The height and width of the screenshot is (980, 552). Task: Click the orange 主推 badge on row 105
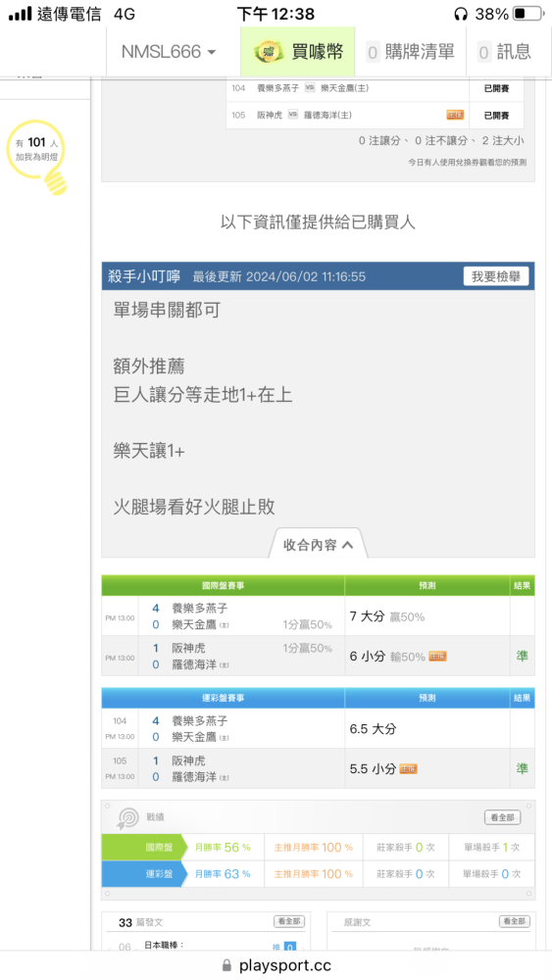click(x=455, y=115)
